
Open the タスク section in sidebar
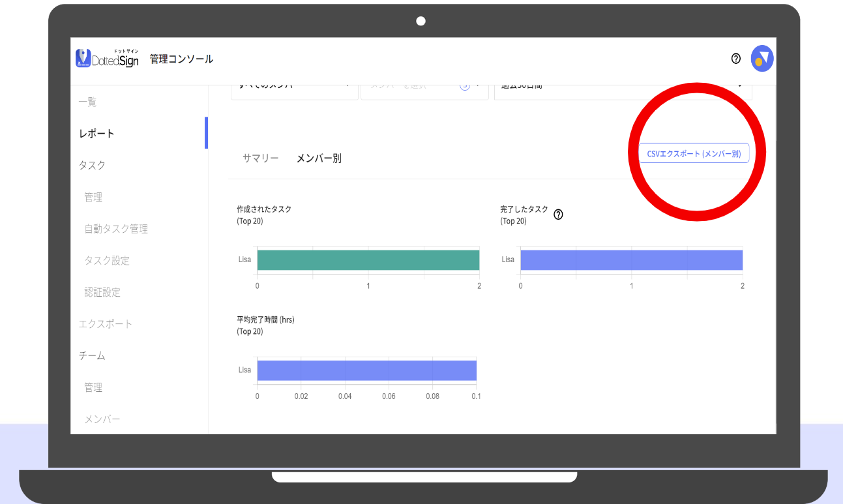(92, 165)
